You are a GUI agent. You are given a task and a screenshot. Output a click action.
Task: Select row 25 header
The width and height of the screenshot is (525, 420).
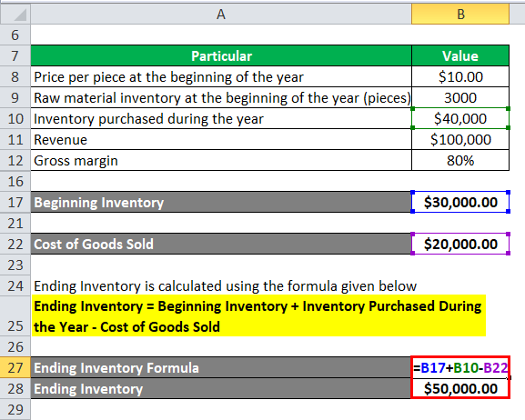[x=15, y=316]
